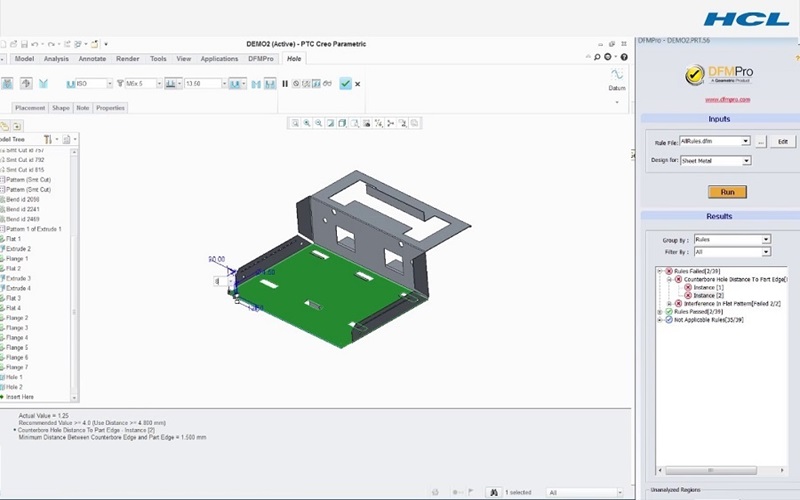Open the Placement panel tab

30,108
